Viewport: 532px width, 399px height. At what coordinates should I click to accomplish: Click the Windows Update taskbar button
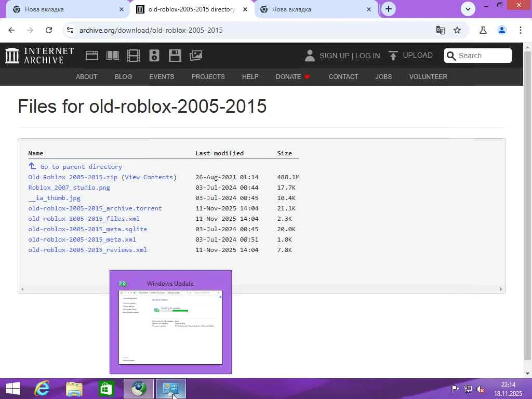pos(170,389)
